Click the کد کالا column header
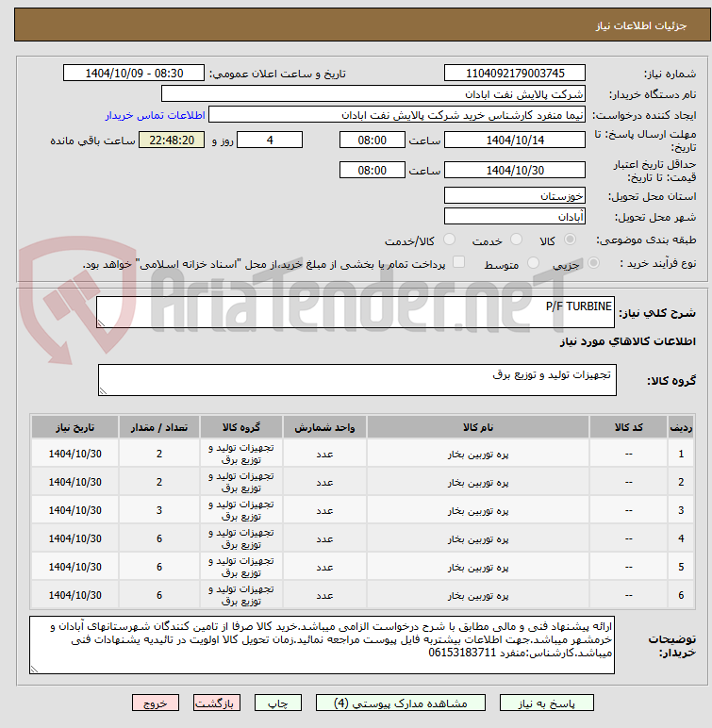The width and height of the screenshot is (712, 728). pyautogui.click(x=628, y=427)
